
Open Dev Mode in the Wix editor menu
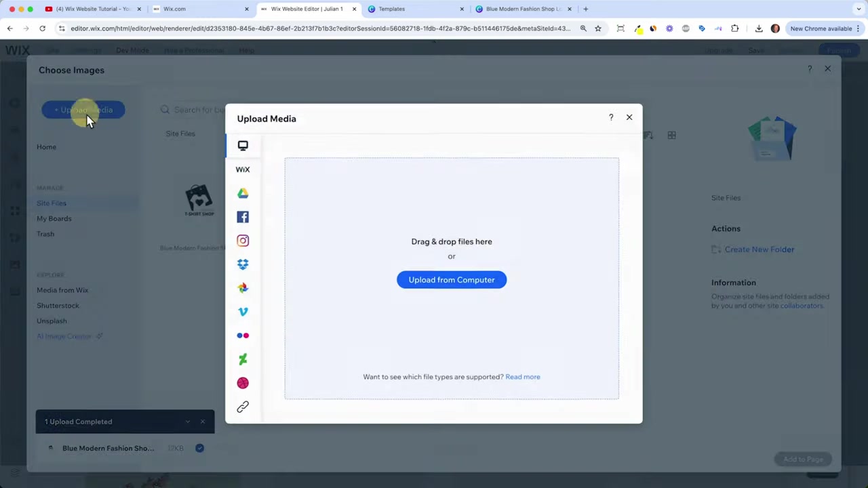[132, 51]
